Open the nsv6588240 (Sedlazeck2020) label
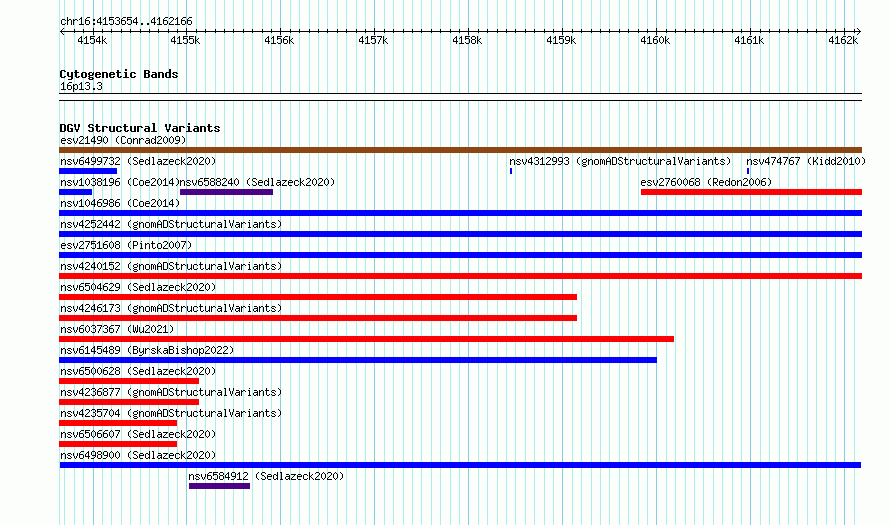 click(257, 182)
